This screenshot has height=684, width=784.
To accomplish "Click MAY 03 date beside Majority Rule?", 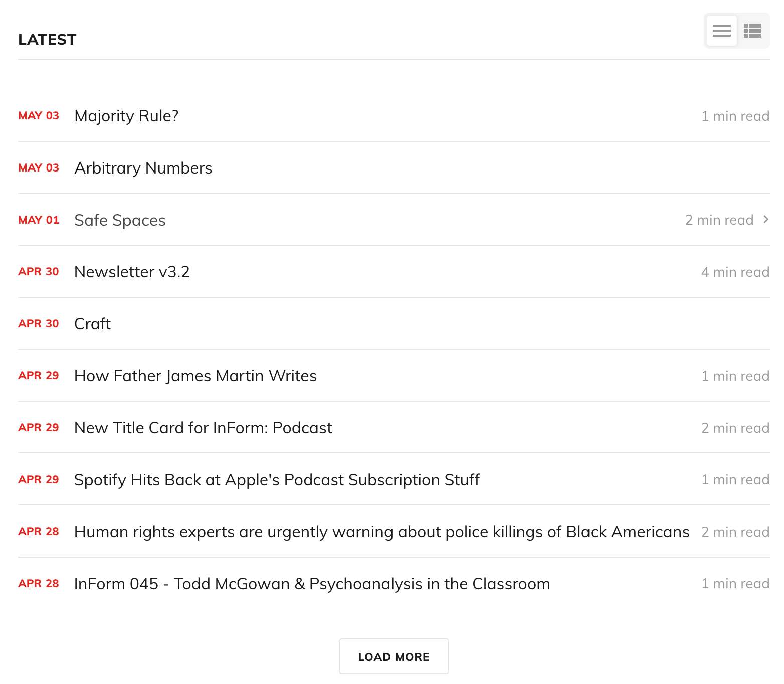I will (39, 116).
